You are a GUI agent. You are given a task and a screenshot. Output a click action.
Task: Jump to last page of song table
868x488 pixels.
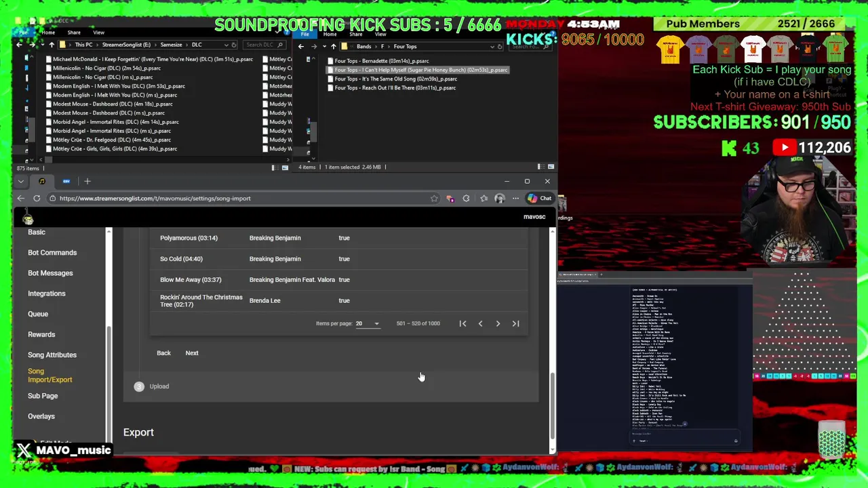[x=515, y=323]
